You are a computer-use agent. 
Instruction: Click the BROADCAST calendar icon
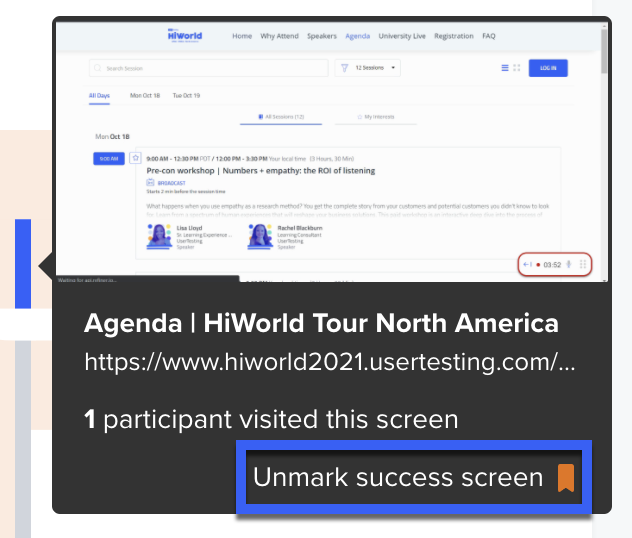[150, 183]
